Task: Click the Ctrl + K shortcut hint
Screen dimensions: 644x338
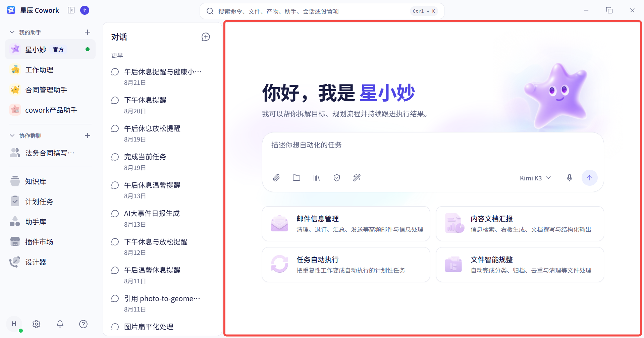Action: 424,11
